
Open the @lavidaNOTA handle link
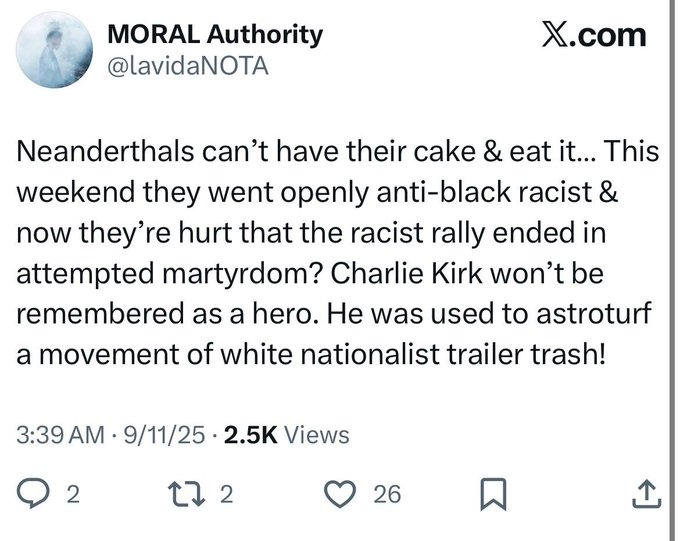[188, 65]
